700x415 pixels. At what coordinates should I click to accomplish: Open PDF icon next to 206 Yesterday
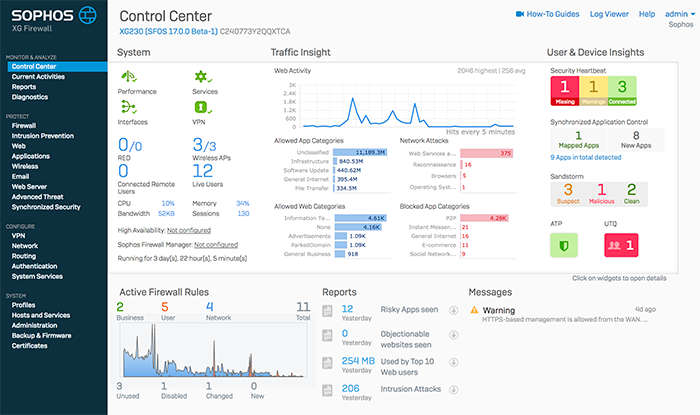point(328,390)
